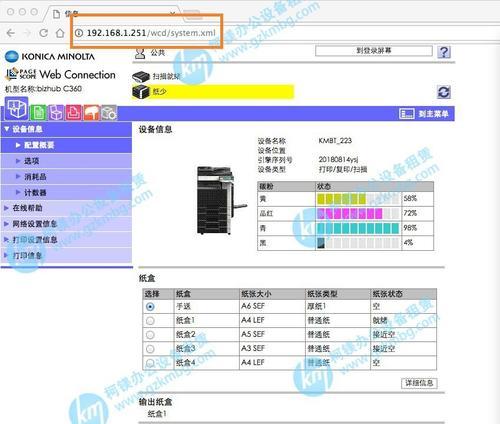
Task: Open help via the question mark icon
Action: pos(444,52)
